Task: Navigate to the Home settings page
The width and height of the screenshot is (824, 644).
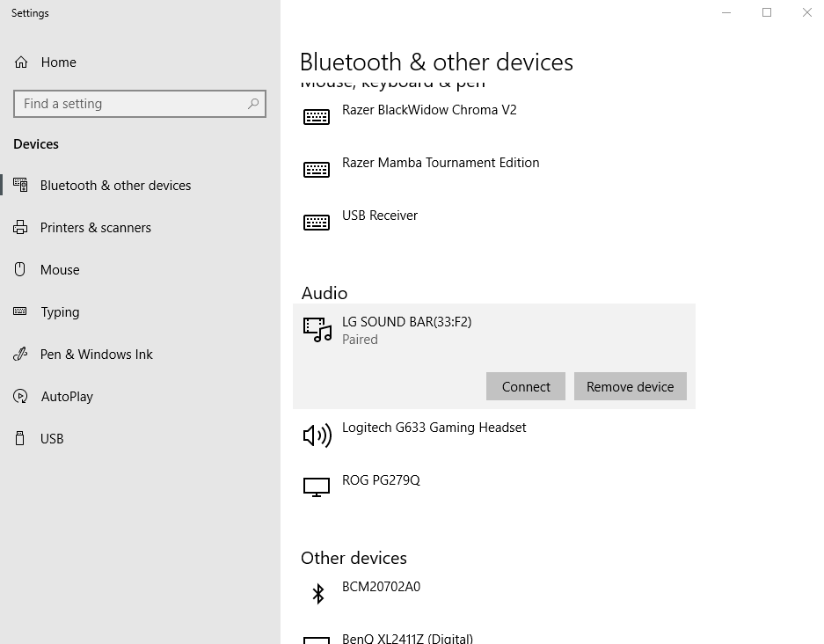Action: [x=58, y=62]
